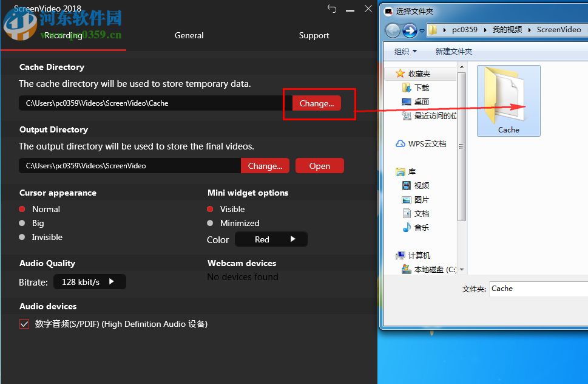The height and width of the screenshot is (384, 588).
Task: Select Big cursor appearance
Action: pyautogui.click(x=22, y=223)
